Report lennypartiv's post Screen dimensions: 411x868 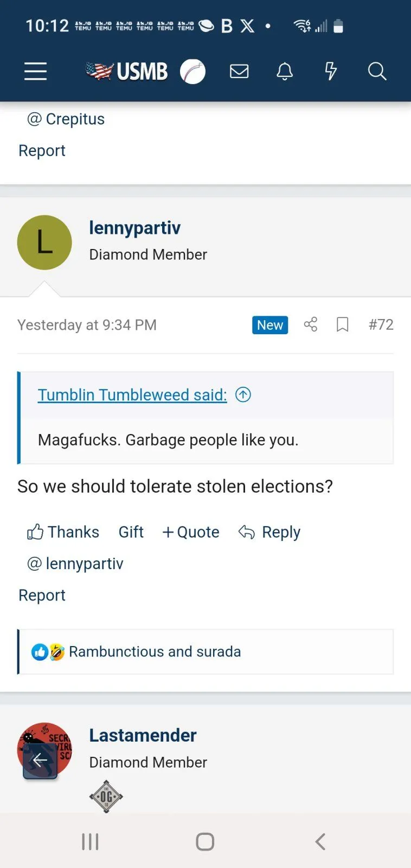(42, 595)
